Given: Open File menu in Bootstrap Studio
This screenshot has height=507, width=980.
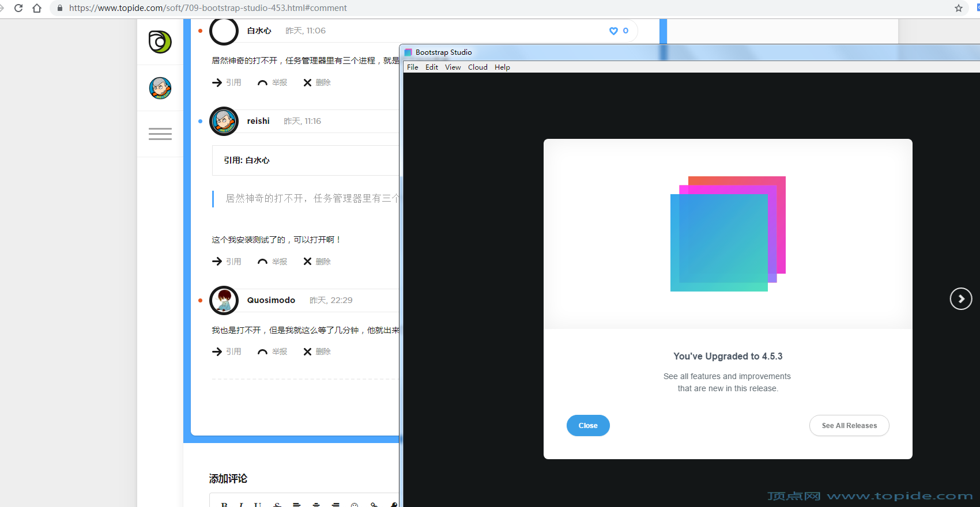Looking at the screenshot, I should (x=413, y=67).
